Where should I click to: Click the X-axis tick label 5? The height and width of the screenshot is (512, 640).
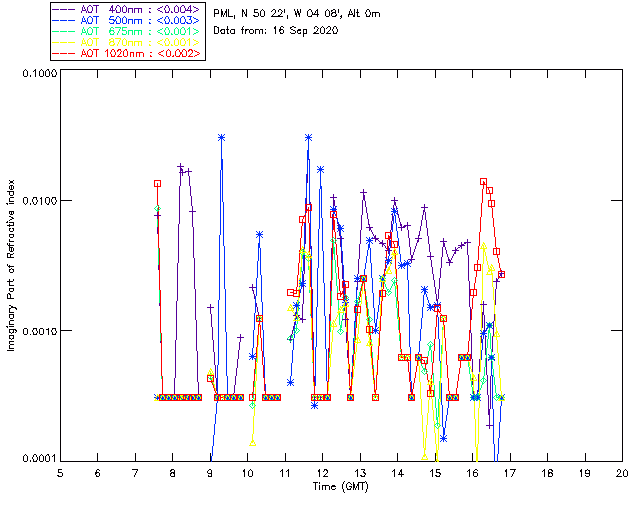click(x=60, y=473)
